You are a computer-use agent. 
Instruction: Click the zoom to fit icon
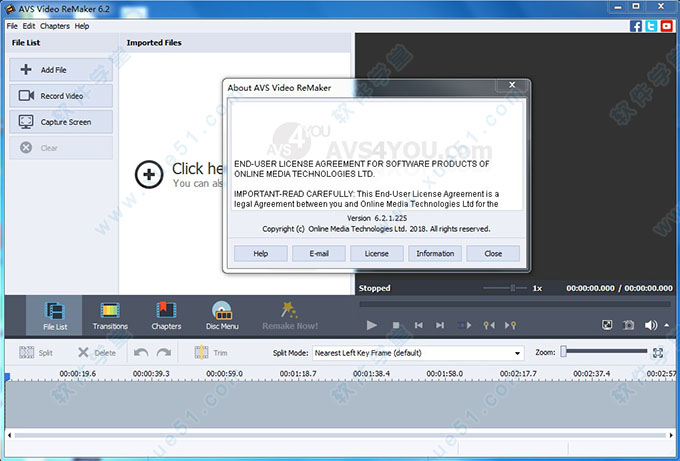pos(658,353)
